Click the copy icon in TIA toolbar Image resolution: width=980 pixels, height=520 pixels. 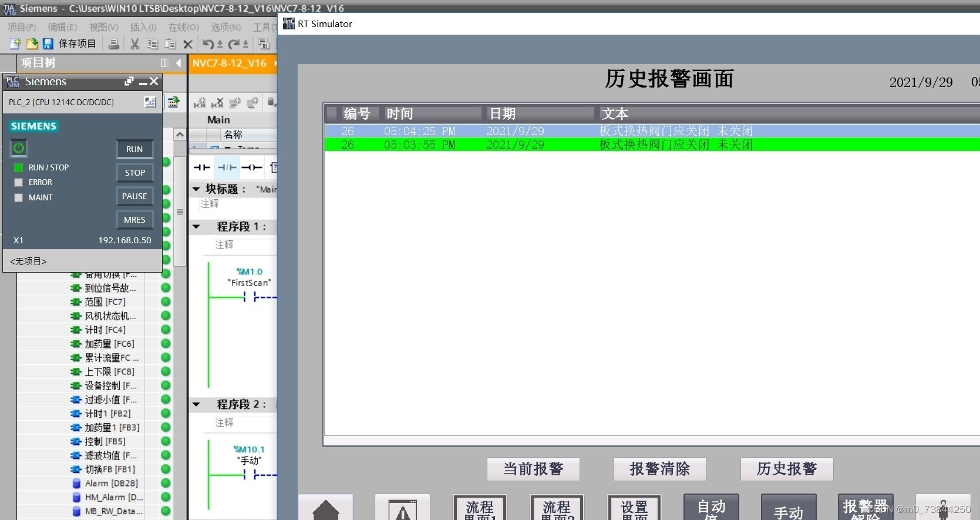(153, 44)
